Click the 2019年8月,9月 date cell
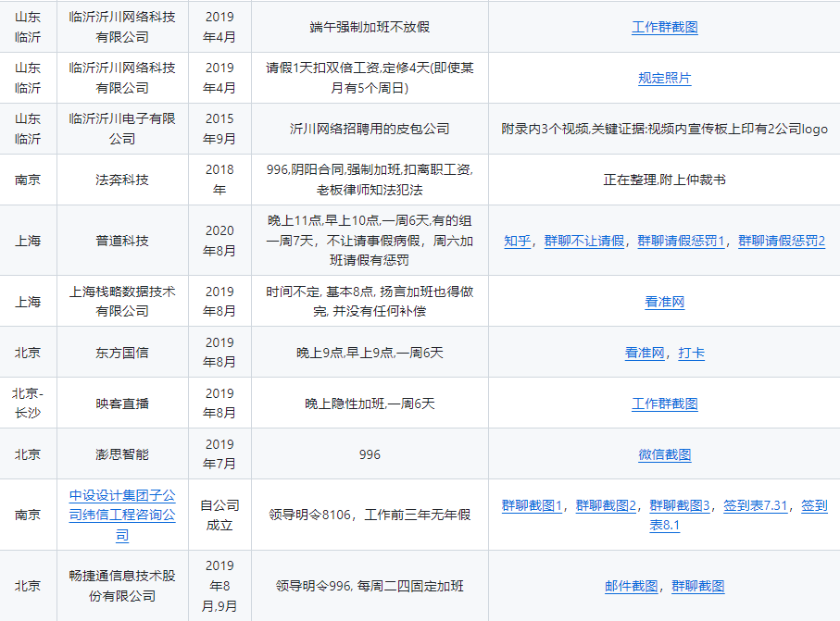This screenshot has width=840, height=621. click(x=219, y=586)
